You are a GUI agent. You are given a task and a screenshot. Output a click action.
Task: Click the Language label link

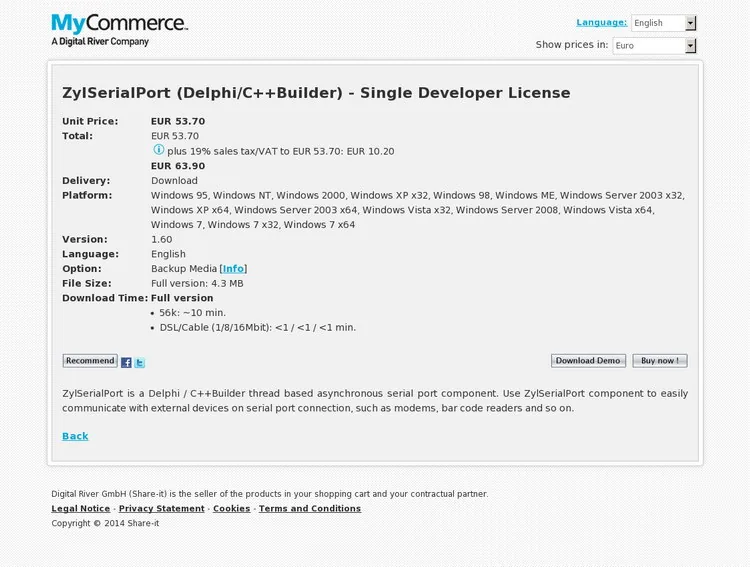(601, 22)
